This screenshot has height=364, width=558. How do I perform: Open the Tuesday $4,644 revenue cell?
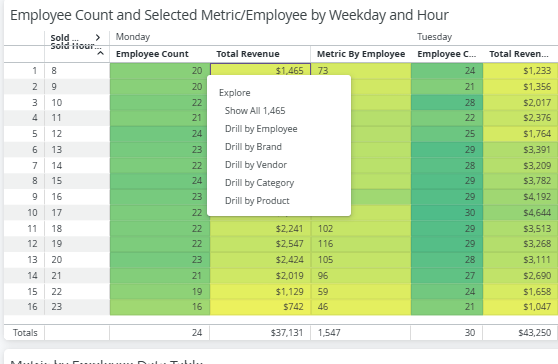(520, 213)
